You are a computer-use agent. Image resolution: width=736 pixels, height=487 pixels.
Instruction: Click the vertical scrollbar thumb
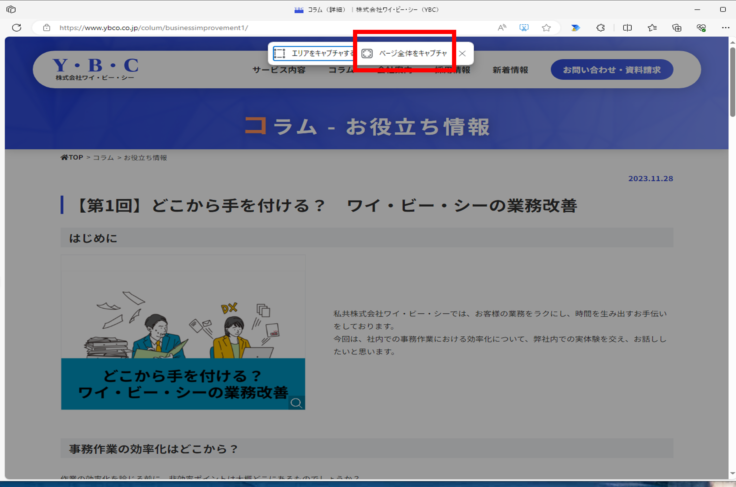point(732,81)
